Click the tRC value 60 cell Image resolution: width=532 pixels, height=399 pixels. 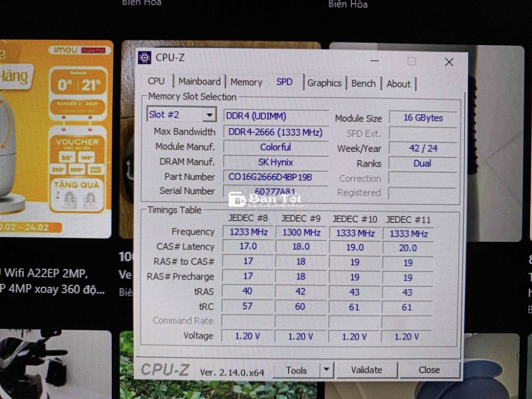pos(300,307)
